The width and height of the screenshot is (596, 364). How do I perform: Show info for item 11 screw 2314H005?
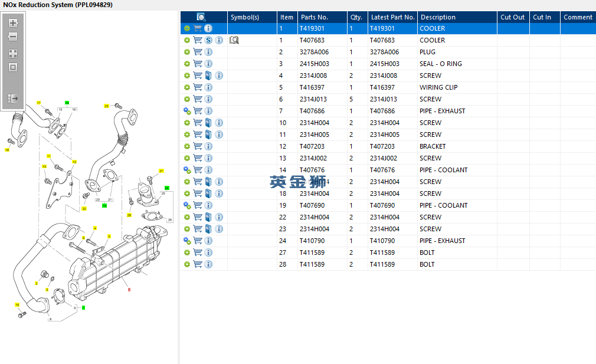tap(219, 134)
